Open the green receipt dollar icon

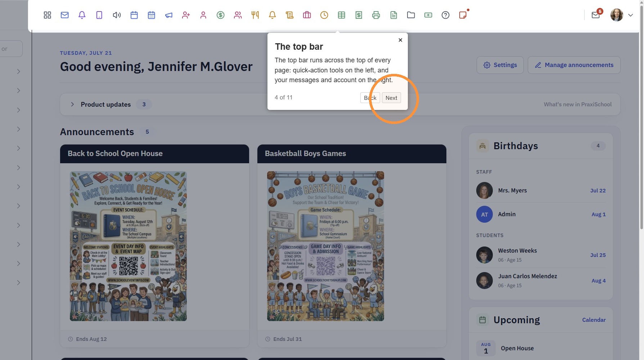click(x=359, y=15)
